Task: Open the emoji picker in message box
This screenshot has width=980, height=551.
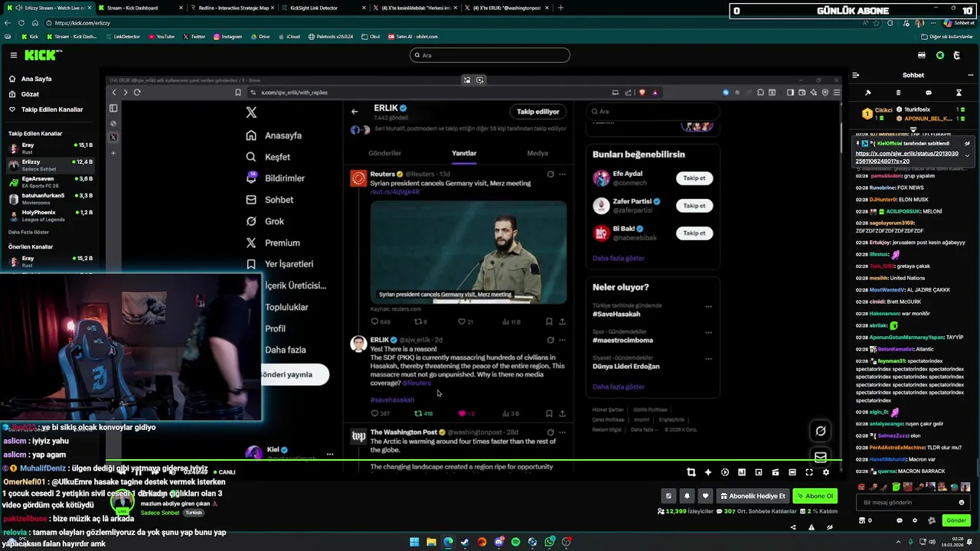Action: point(962,503)
